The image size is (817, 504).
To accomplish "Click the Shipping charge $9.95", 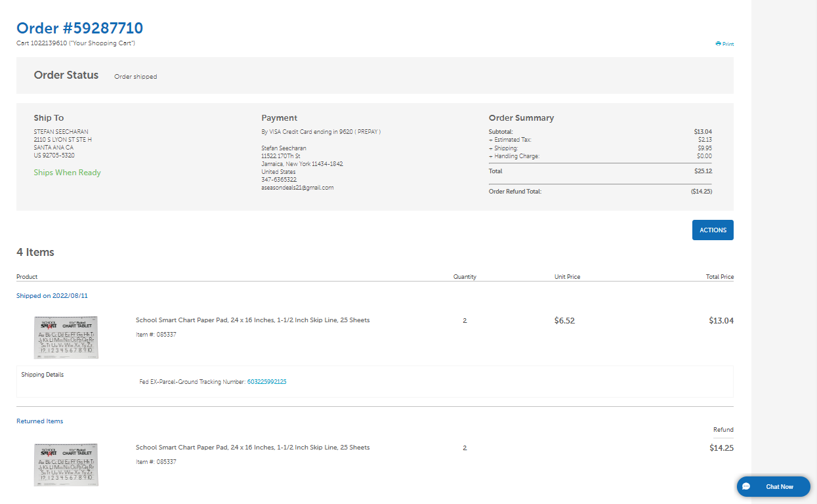I will pos(704,148).
